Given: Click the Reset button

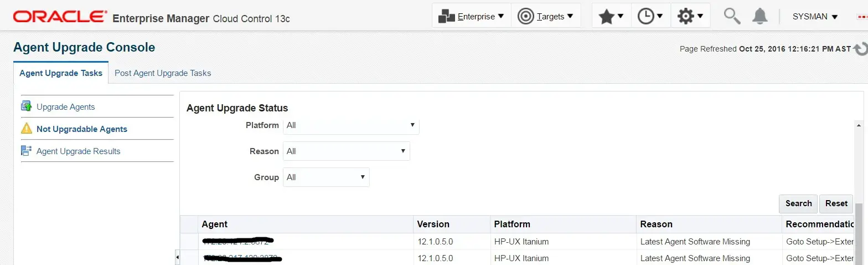Looking at the screenshot, I should (836, 203).
